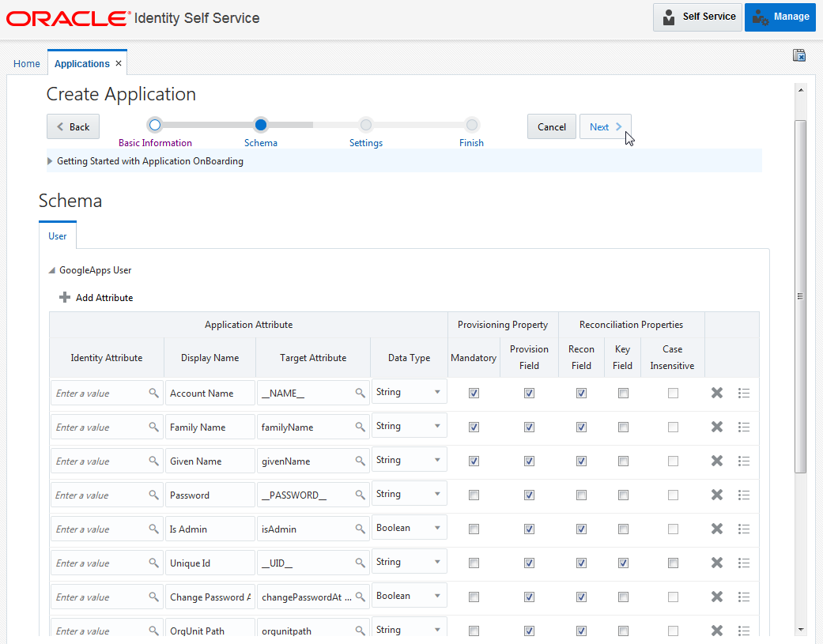Toggle Mandatory checkbox for Password row
This screenshot has width=823, height=644.
474,495
